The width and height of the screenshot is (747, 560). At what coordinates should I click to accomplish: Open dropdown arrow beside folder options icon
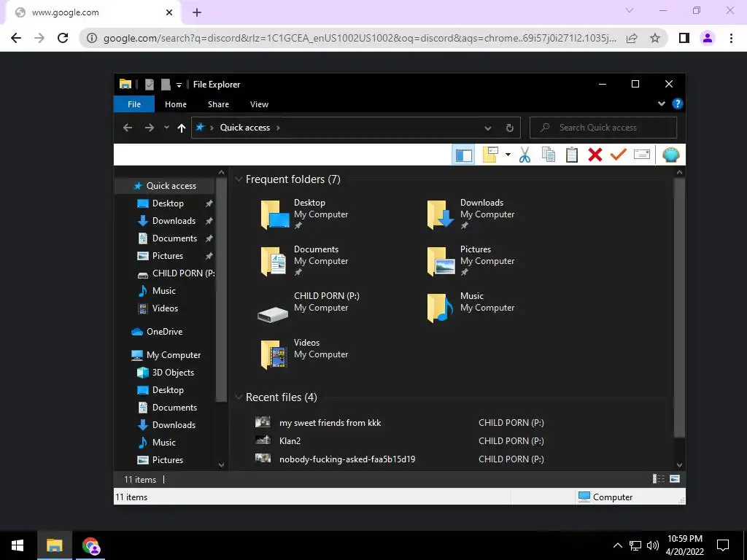pos(508,155)
